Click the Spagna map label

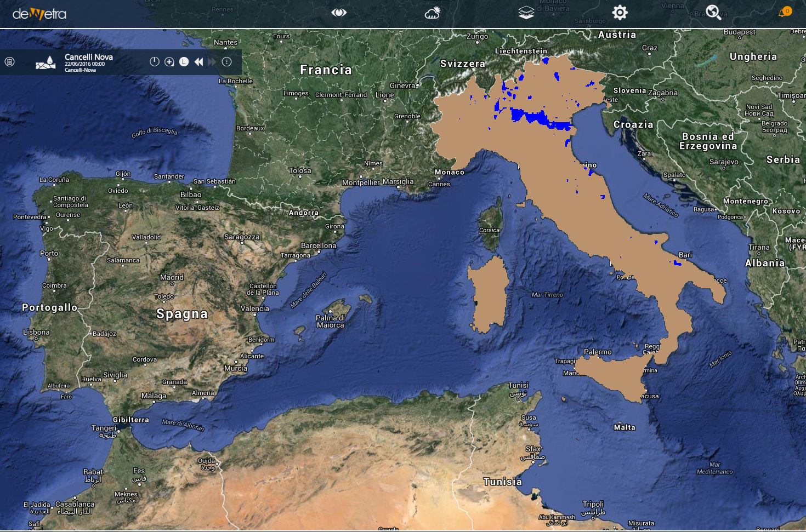click(x=182, y=314)
